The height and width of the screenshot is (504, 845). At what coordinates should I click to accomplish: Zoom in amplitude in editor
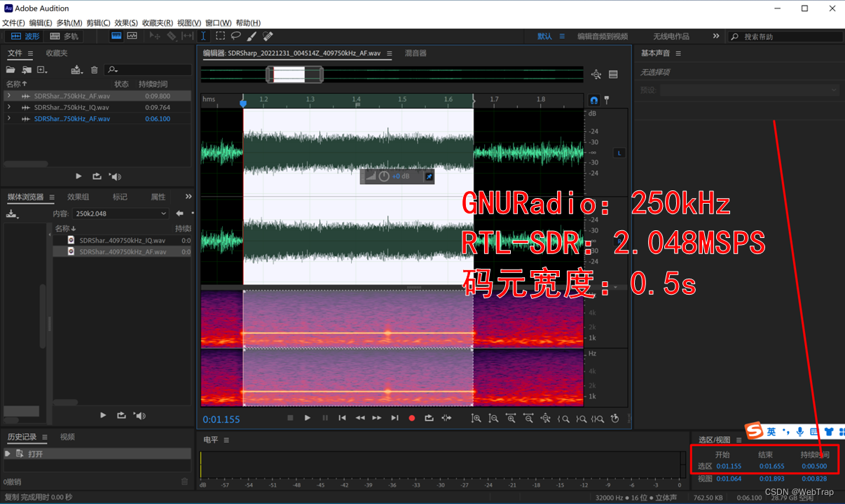[x=476, y=418]
